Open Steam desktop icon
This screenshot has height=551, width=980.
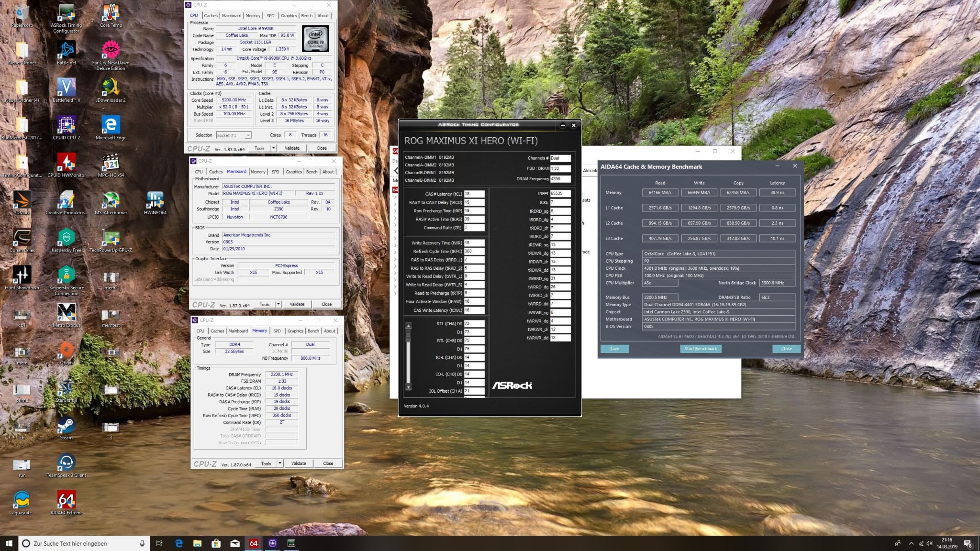coord(66,428)
